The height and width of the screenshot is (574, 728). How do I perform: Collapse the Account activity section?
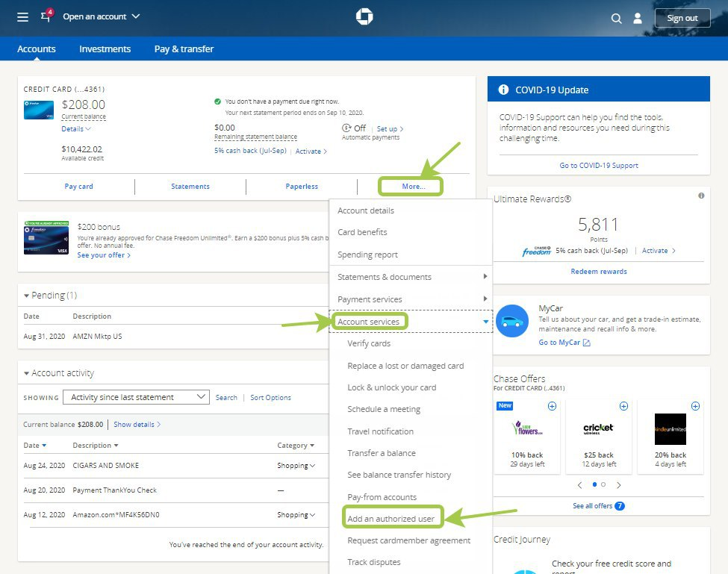pyautogui.click(x=26, y=373)
